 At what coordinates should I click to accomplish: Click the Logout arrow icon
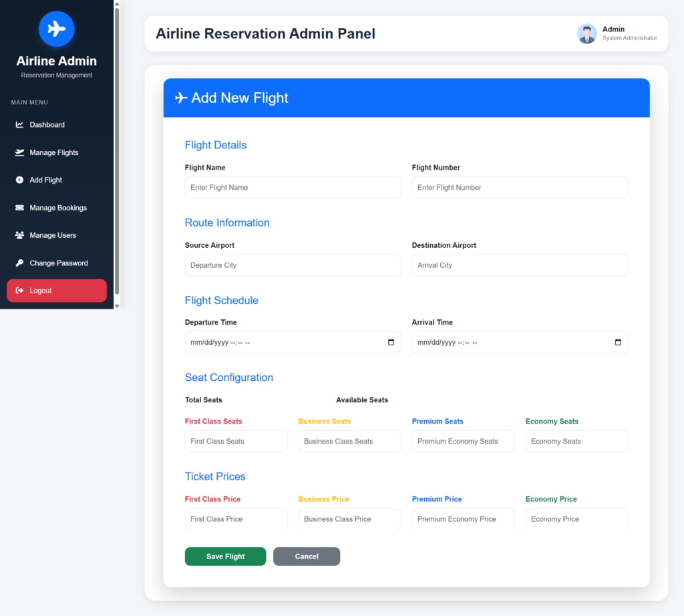pos(19,291)
